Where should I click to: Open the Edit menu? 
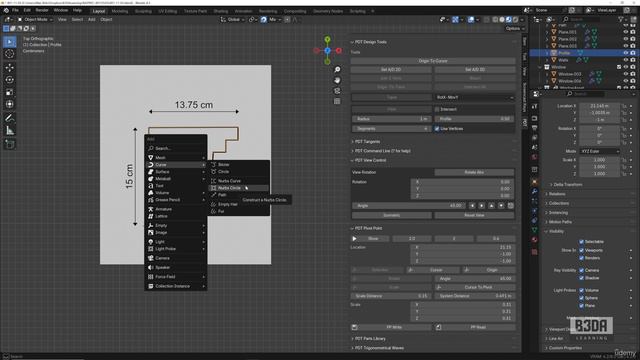(27, 10)
